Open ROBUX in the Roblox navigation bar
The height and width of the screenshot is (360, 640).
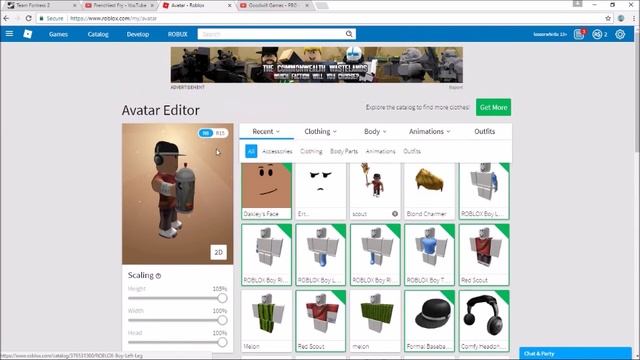point(178,34)
